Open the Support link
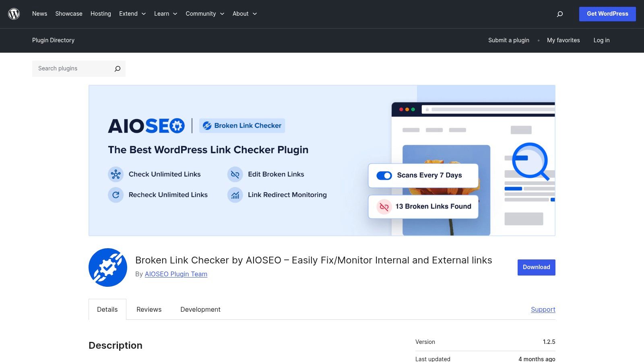 pos(543,309)
